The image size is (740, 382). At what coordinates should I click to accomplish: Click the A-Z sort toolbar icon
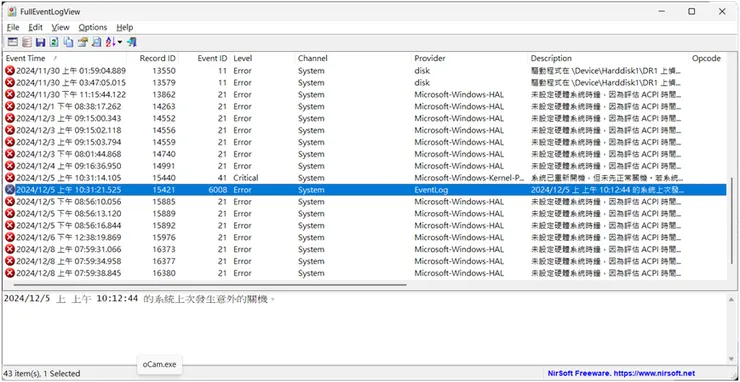pyautogui.click(x=110, y=42)
